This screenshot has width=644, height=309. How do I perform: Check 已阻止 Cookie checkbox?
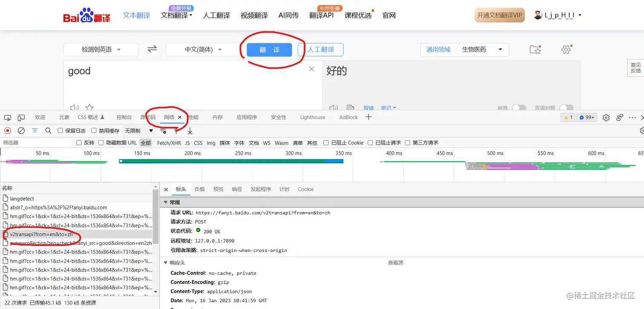pos(326,143)
